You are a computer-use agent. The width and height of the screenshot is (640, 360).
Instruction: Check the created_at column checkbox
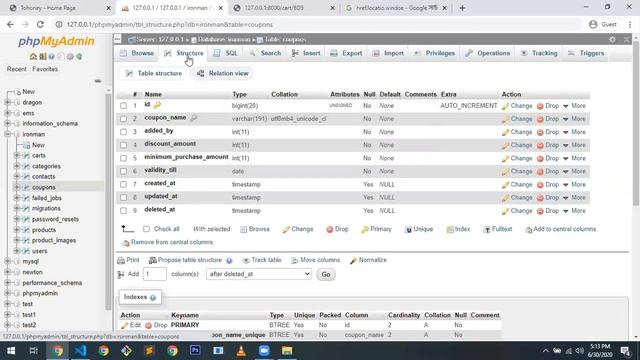[x=123, y=184]
